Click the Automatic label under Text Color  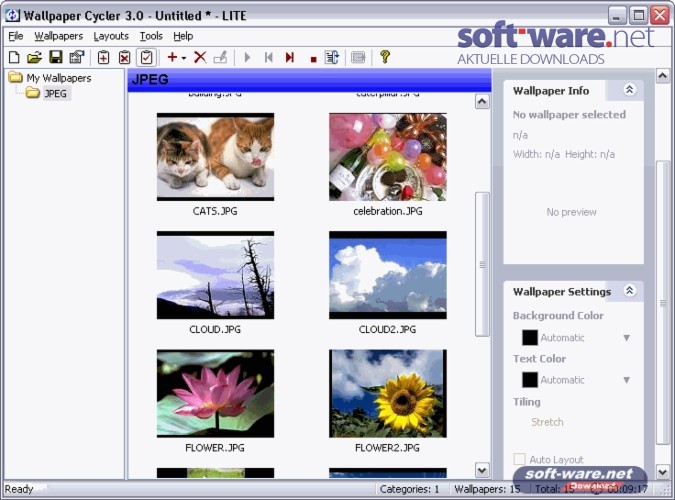(562, 380)
